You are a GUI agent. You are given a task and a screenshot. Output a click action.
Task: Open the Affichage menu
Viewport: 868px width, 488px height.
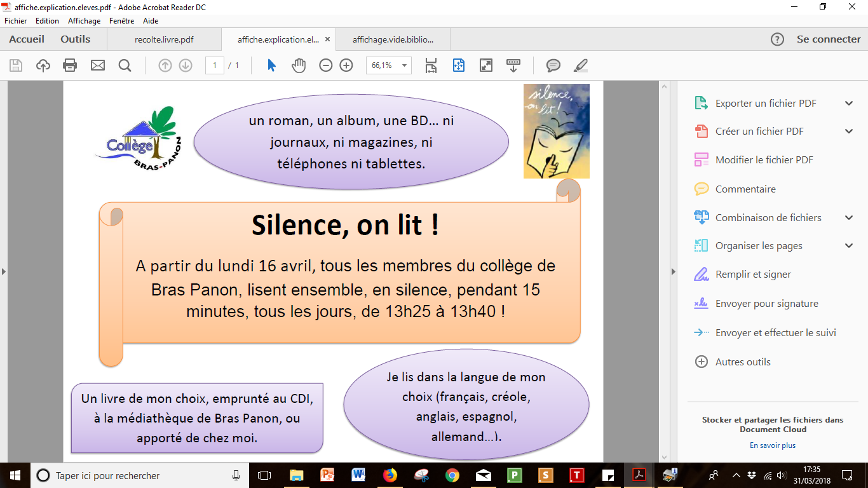[x=84, y=21]
